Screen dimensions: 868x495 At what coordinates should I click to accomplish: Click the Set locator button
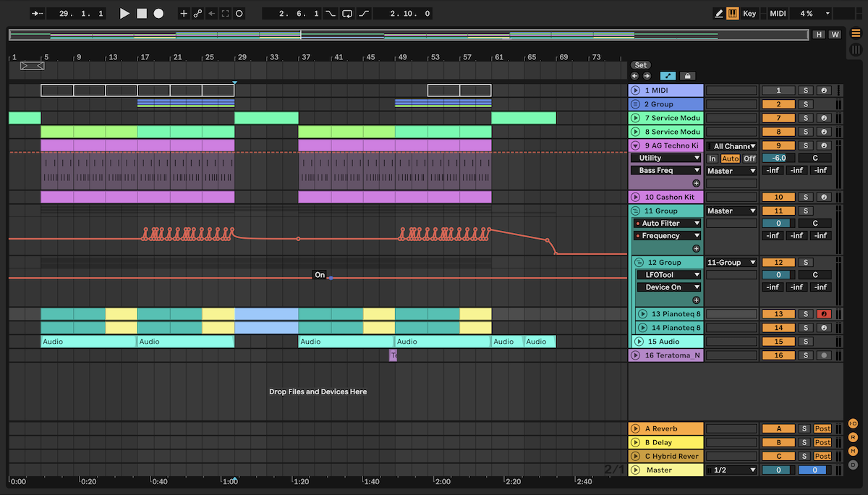tap(641, 65)
